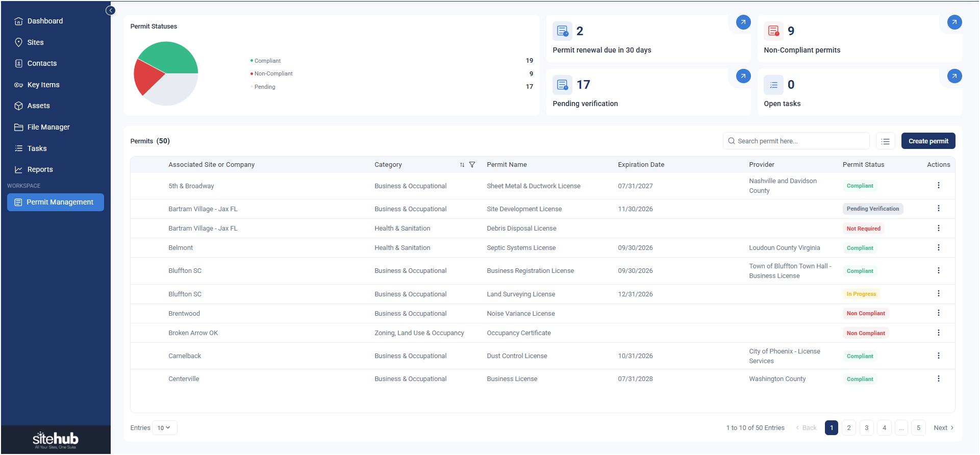The height and width of the screenshot is (455, 980).
Task: Open actions menu for Brentwood row
Action: pos(938,313)
